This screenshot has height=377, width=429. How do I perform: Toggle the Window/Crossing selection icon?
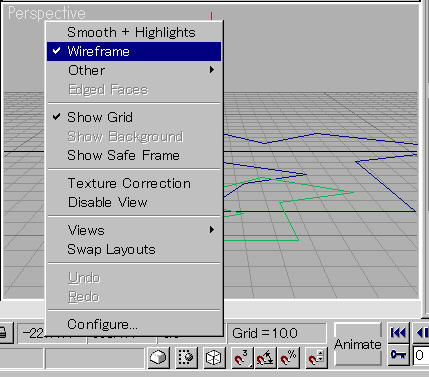pyautogui.click(x=186, y=358)
